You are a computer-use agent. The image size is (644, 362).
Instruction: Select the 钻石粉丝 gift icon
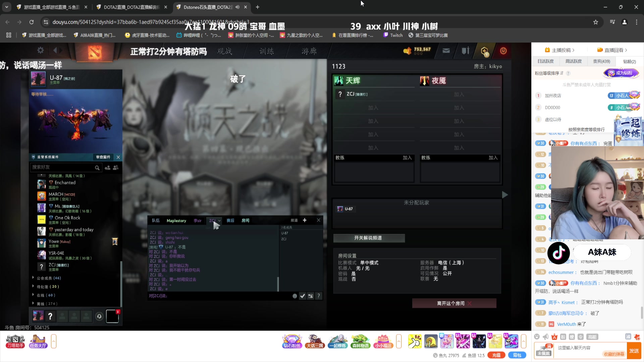tap(292, 341)
